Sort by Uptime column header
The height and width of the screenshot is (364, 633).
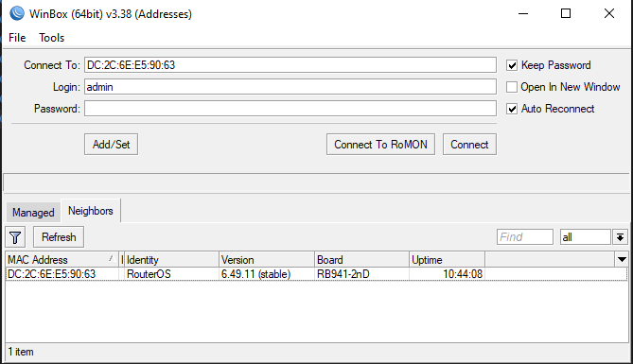point(447,259)
